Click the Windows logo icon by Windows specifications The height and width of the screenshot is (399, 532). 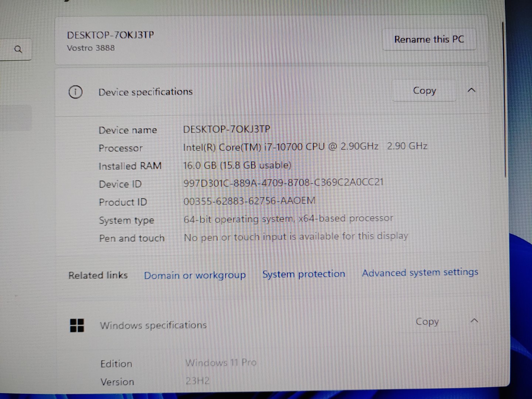coord(77,325)
